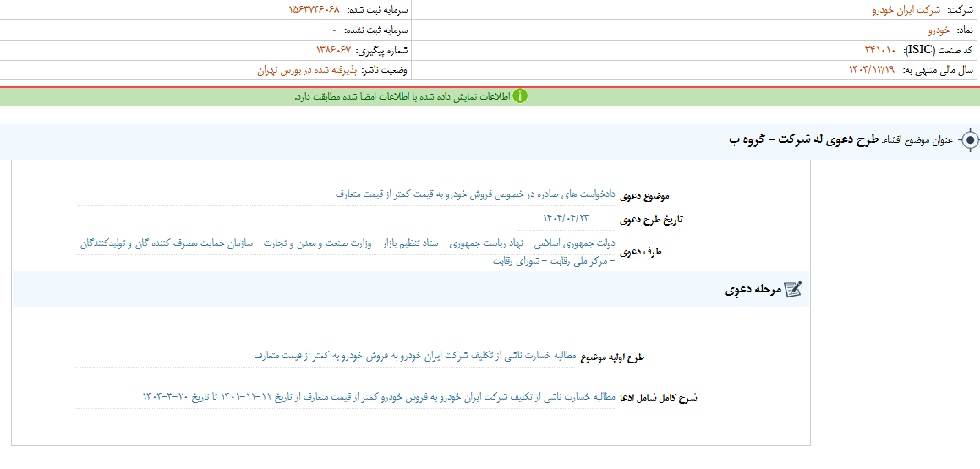Screen dimensions: 980x469
Task: Click the green banner message text
Action: [402, 97]
